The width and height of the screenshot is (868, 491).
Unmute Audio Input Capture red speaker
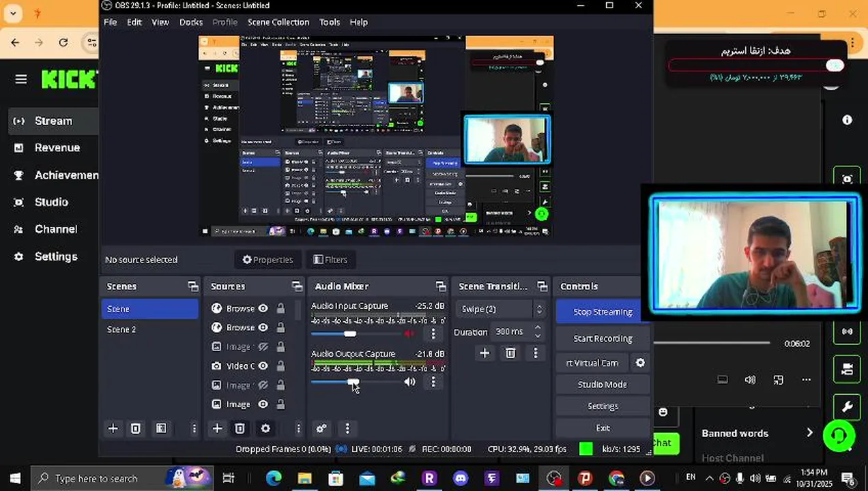(409, 334)
